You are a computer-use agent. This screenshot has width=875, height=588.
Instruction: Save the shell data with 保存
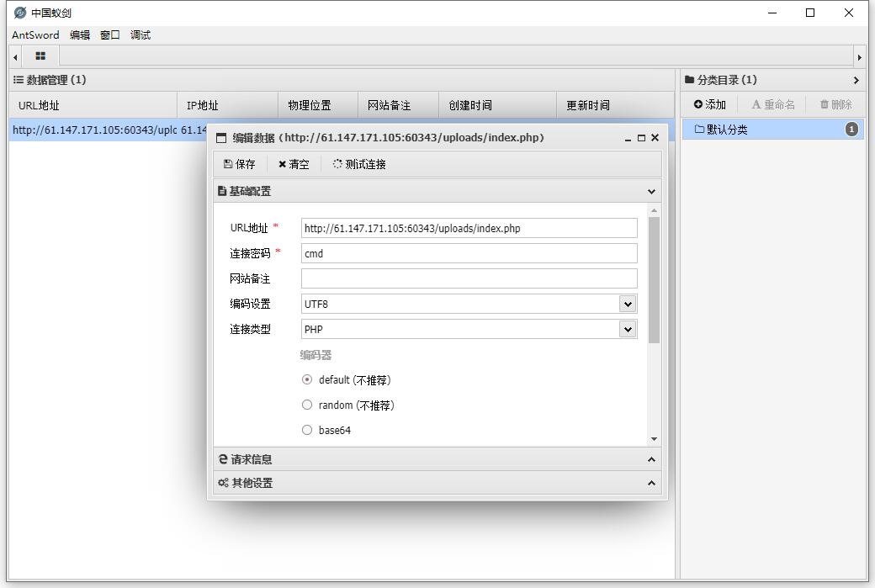click(x=240, y=164)
